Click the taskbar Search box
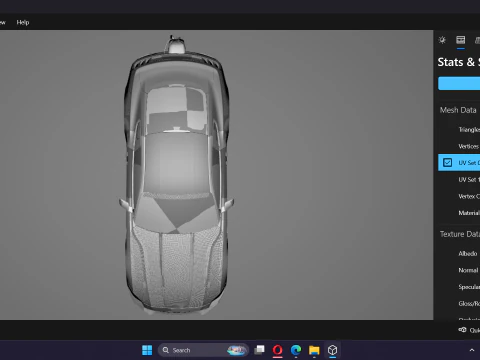 click(x=203, y=350)
